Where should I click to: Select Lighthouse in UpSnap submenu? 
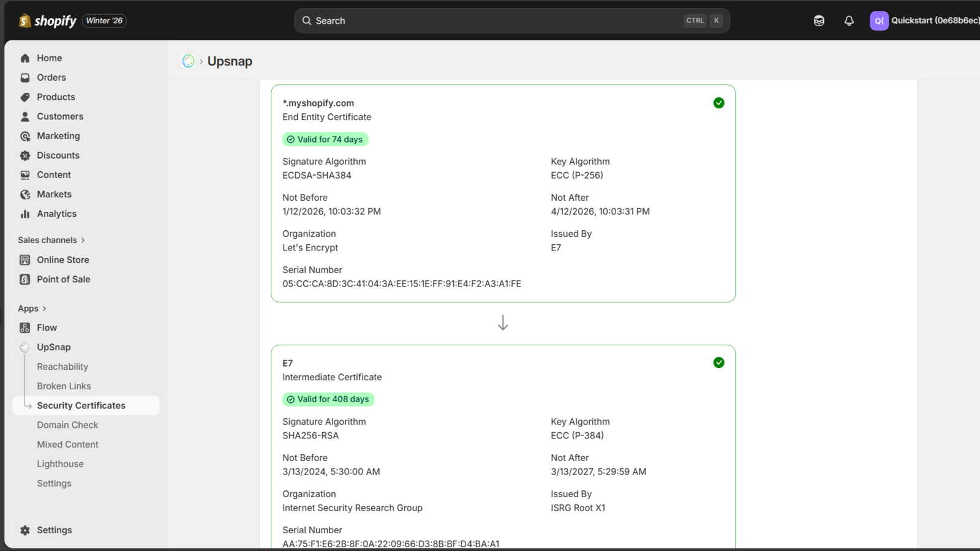pos(60,464)
